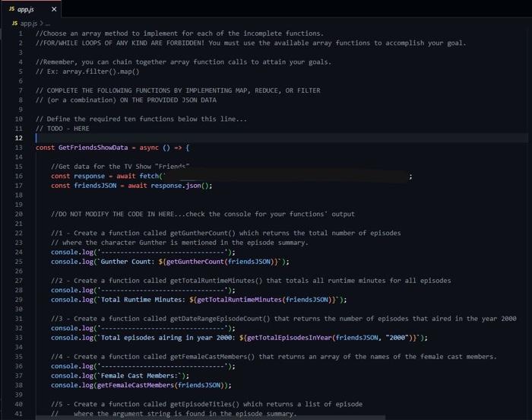Image resolution: width=532 pixels, height=420 pixels.
Task: Click the '"2000"' argument on line 33
Action: tap(397, 338)
